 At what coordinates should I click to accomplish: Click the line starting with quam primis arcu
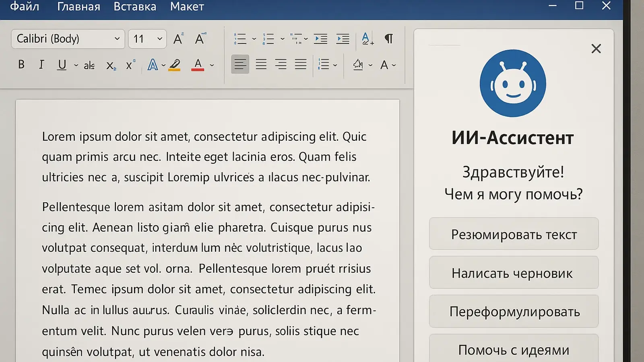coord(199,157)
